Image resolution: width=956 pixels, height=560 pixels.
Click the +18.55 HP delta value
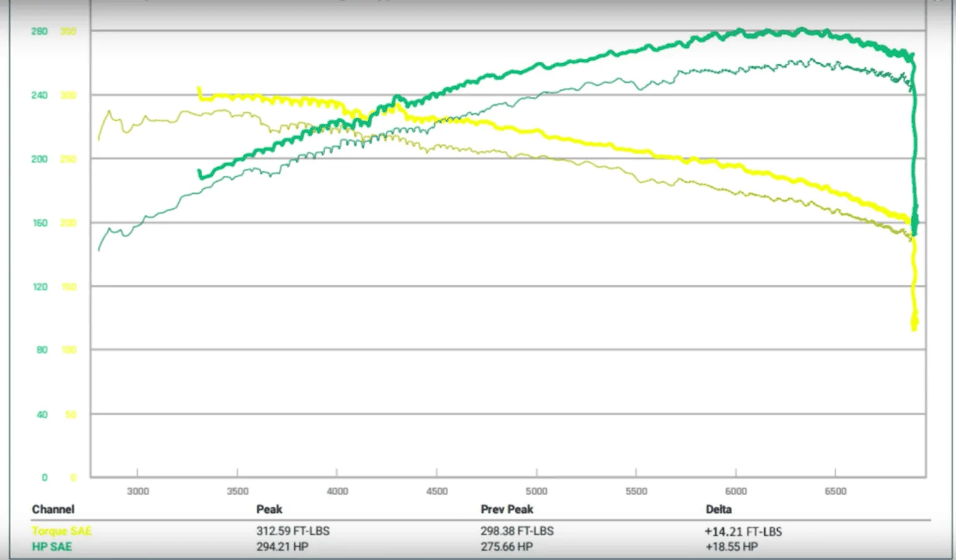tap(731, 546)
